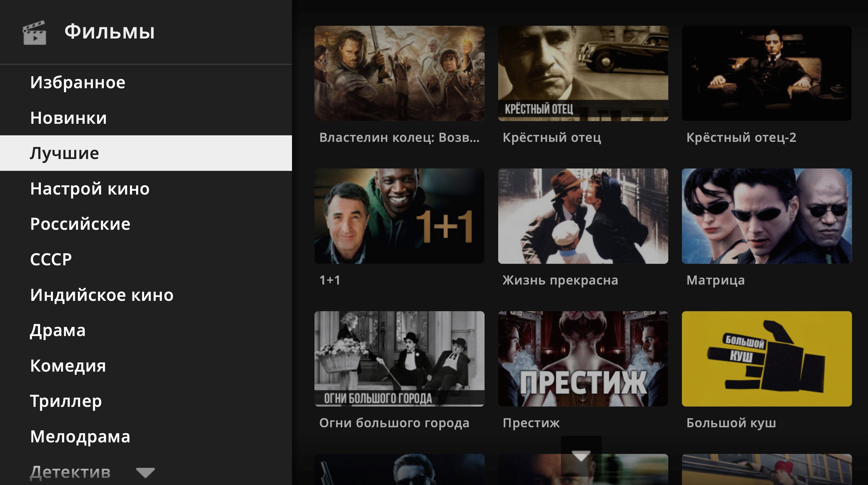Viewport: 868px width, 485px height.
Task: Open the Огни большого города poster
Action: pos(399,359)
